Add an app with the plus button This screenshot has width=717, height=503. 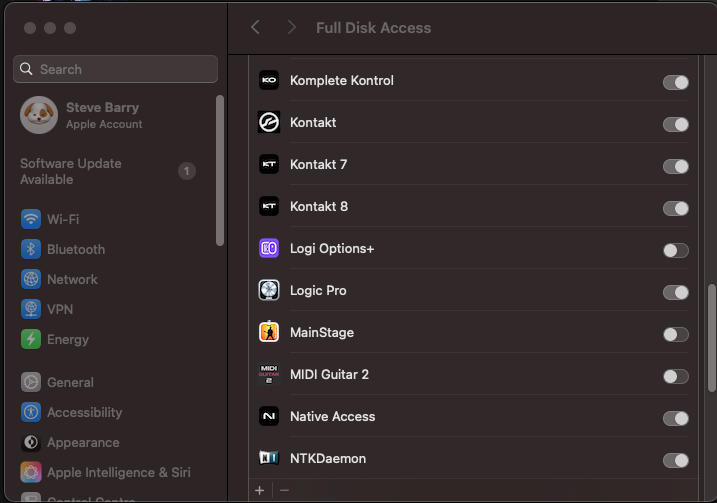260,490
